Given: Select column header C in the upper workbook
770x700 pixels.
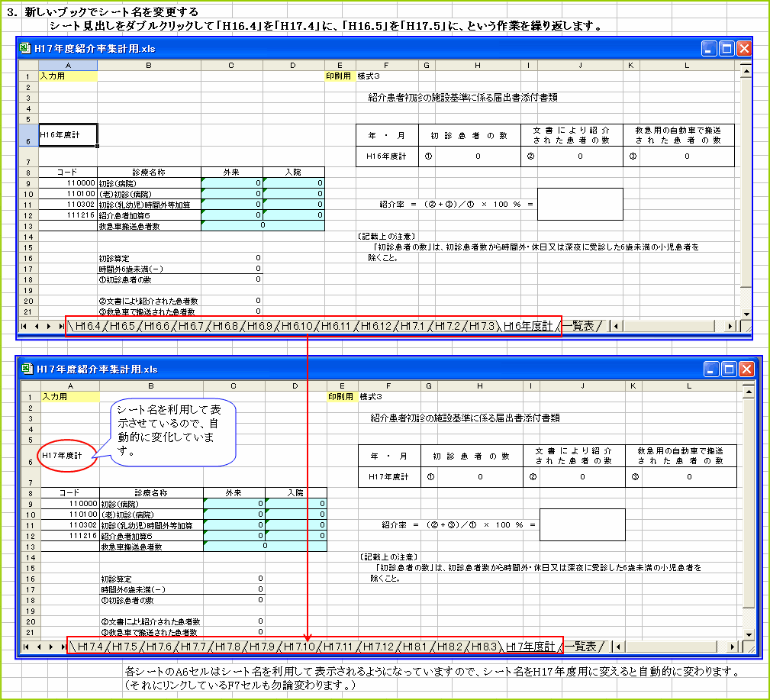Looking at the screenshot, I should (231, 66).
